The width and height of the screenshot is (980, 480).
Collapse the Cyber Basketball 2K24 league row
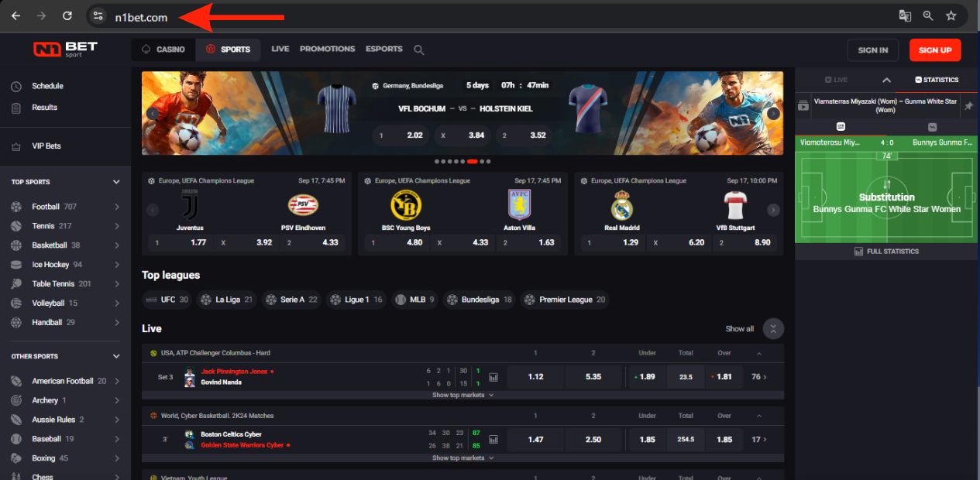(x=758, y=416)
